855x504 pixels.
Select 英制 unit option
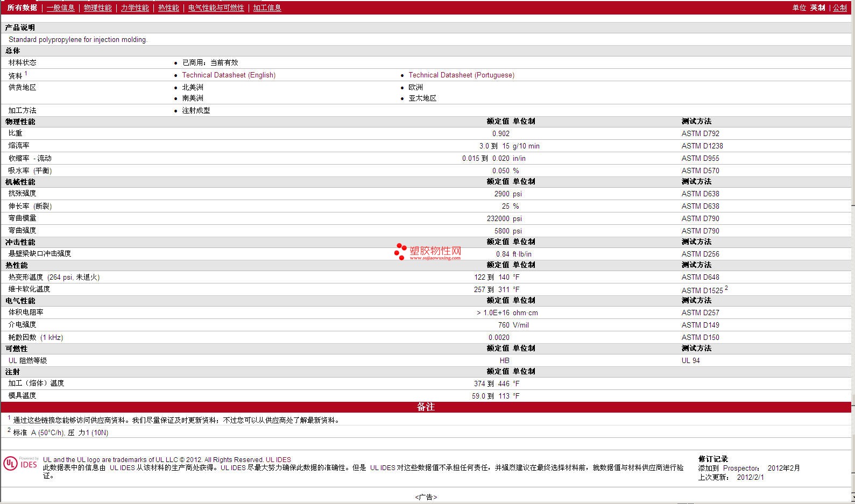[x=818, y=8]
